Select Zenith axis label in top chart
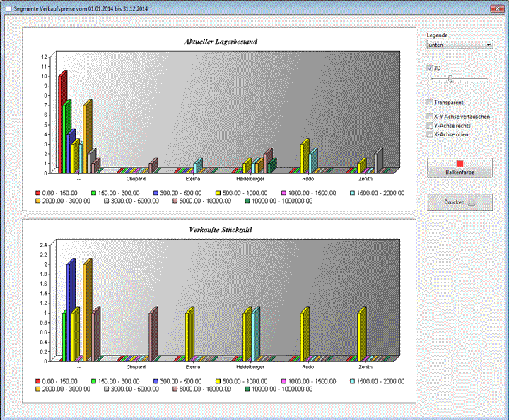 pyautogui.click(x=365, y=179)
